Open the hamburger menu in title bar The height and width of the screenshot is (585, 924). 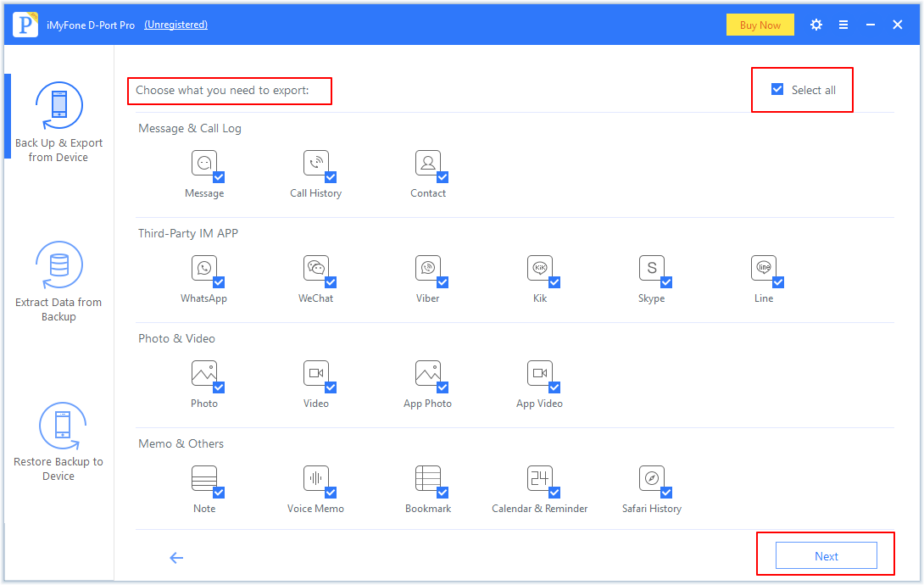[843, 25]
